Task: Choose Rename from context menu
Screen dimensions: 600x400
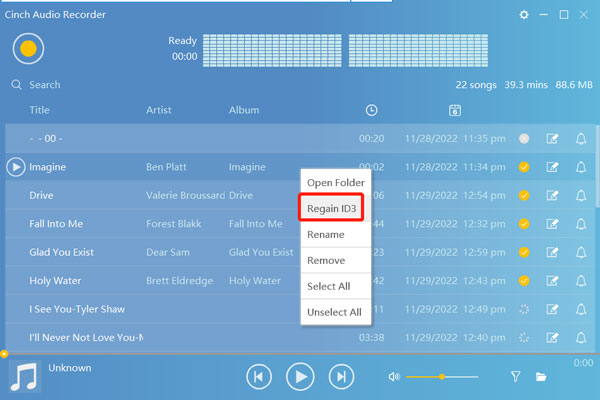Action: pyautogui.click(x=336, y=234)
